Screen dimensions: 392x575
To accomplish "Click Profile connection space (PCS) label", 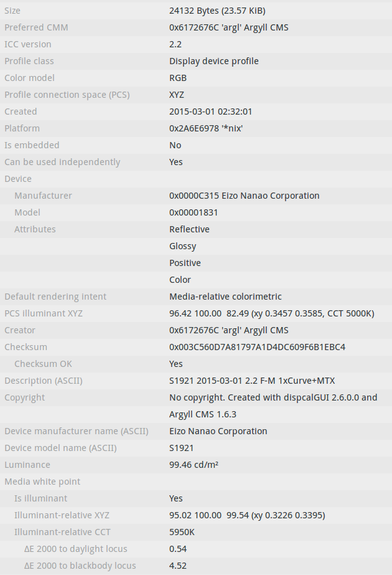I will (67, 95).
